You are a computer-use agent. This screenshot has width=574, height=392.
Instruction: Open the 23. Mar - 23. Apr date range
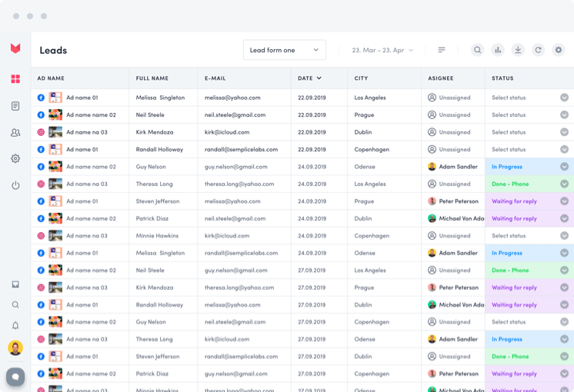click(382, 50)
